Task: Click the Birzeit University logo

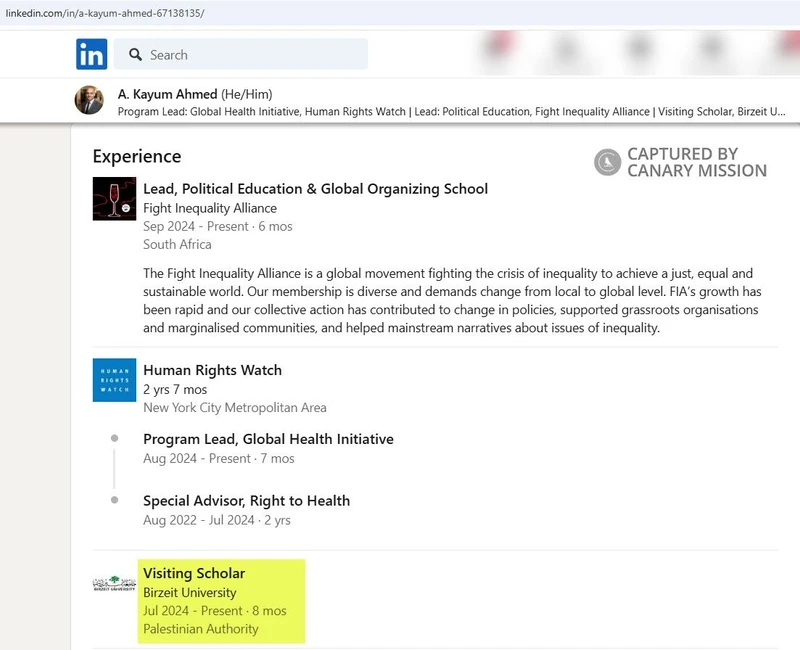Action: [114, 583]
